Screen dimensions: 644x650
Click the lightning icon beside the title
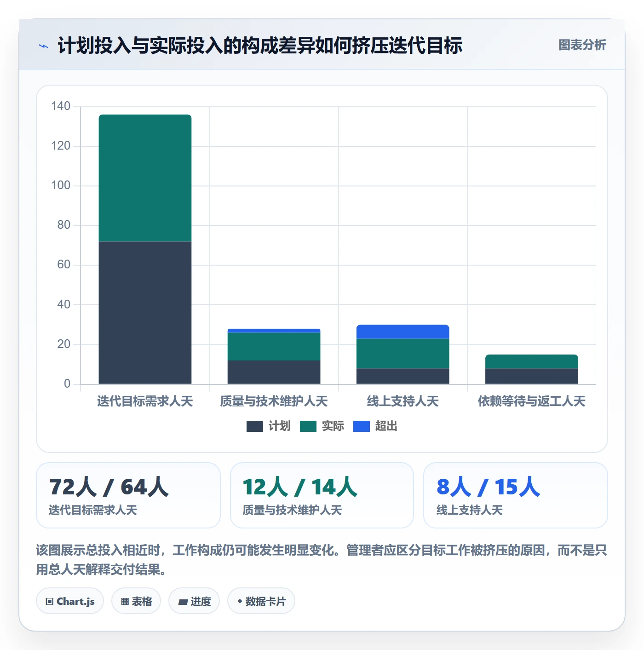[x=43, y=46]
